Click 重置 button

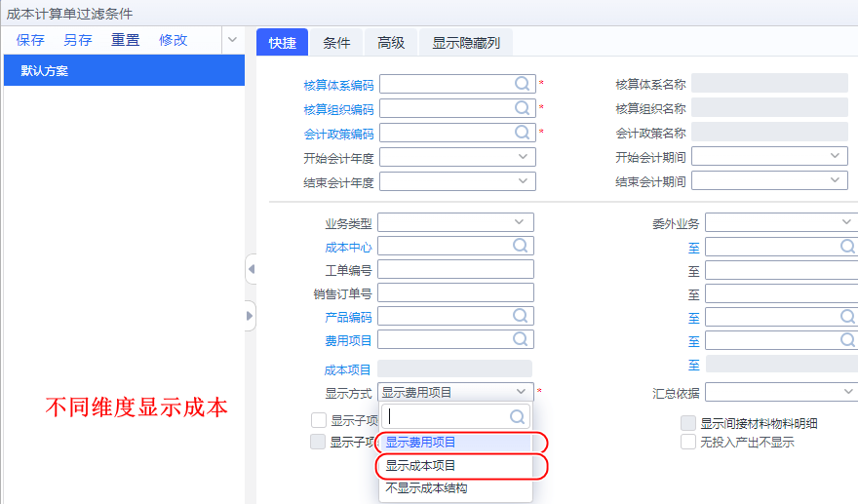coord(125,40)
